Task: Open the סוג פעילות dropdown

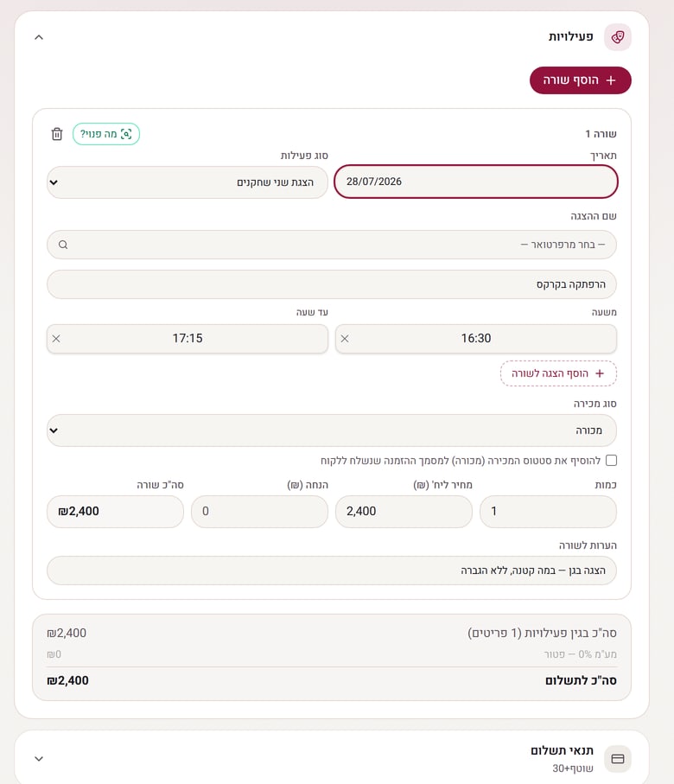Action: [x=187, y=182]
